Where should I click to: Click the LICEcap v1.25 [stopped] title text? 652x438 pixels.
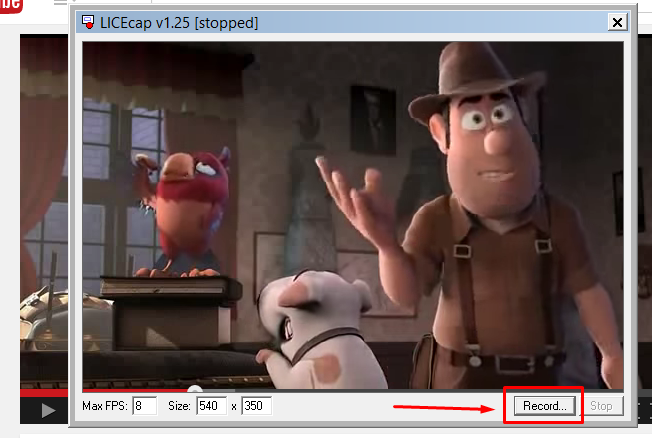(179, 22)
